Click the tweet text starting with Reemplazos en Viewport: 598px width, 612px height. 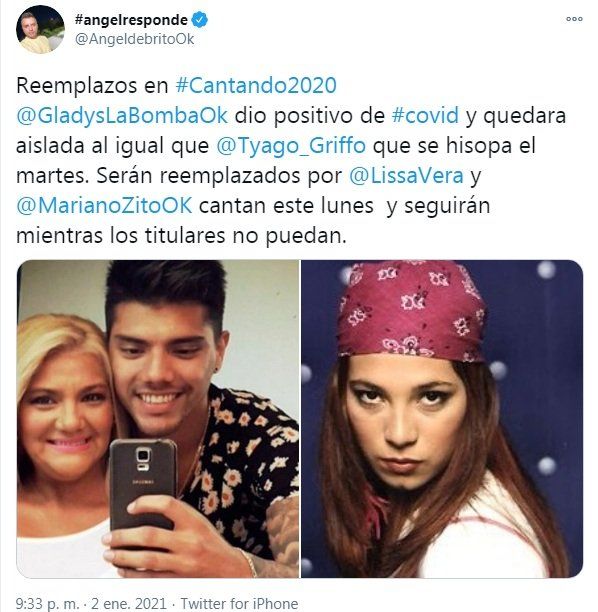[291, 160]
